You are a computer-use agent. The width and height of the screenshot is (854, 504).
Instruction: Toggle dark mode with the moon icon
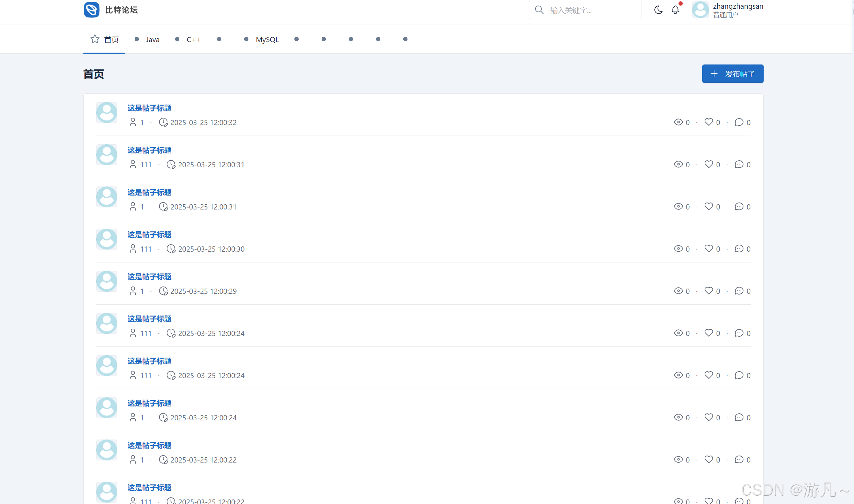tap(658, 10)
